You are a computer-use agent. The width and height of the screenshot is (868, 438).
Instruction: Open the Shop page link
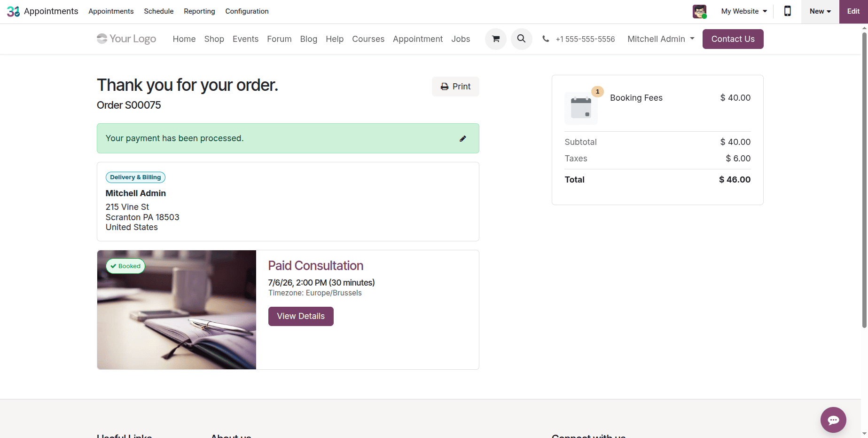[x=214, y=39]
